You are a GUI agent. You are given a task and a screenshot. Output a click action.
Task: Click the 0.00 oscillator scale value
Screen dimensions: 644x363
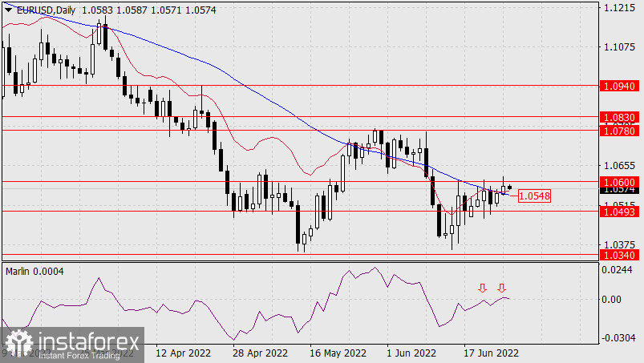pos(612,300)
